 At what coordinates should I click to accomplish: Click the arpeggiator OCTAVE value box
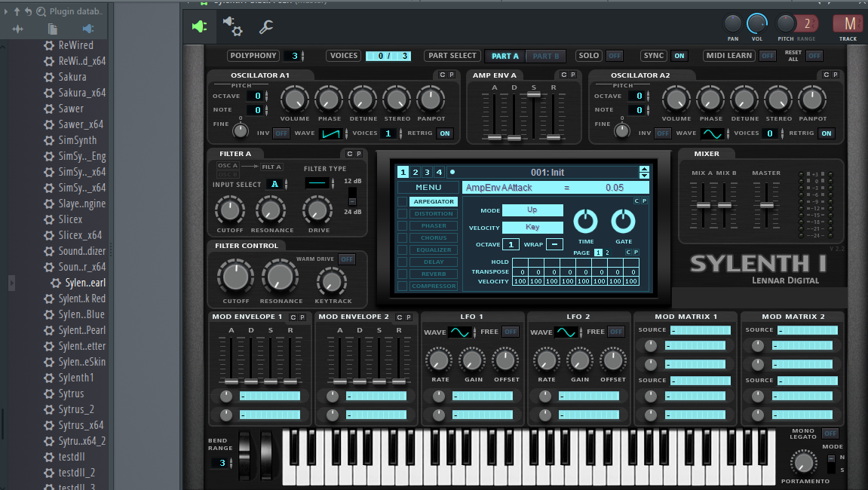511,244
